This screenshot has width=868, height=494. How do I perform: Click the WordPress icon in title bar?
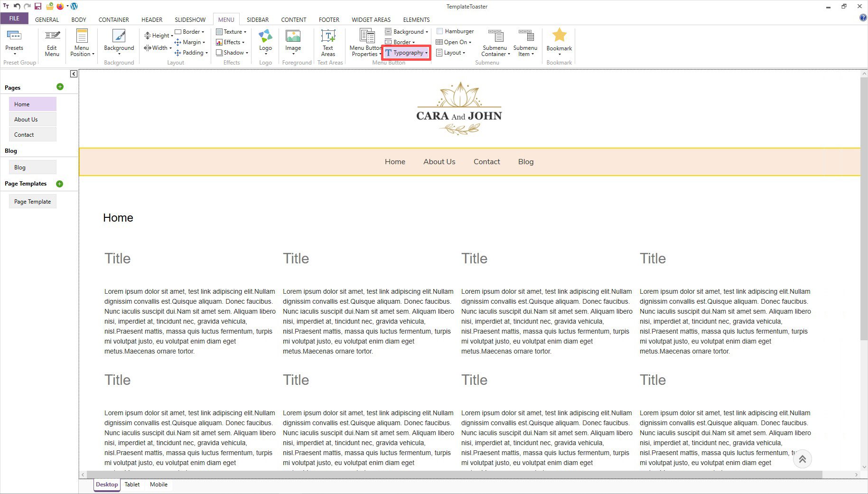coord(74,6)
